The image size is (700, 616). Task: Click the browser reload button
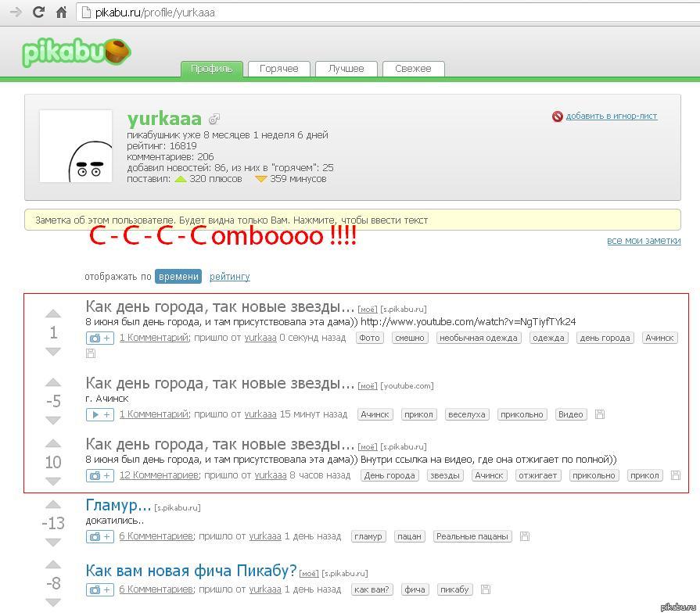(x=38, y=13)
